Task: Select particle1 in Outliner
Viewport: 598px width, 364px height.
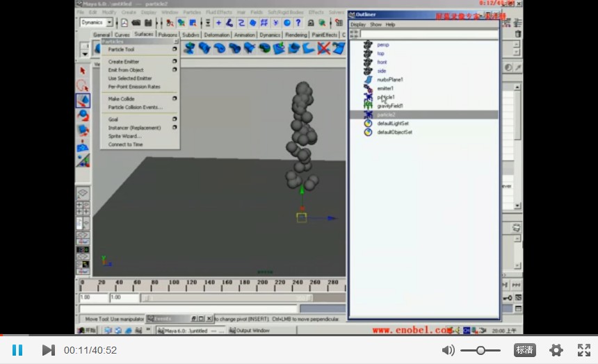Action: coord(386,97)
